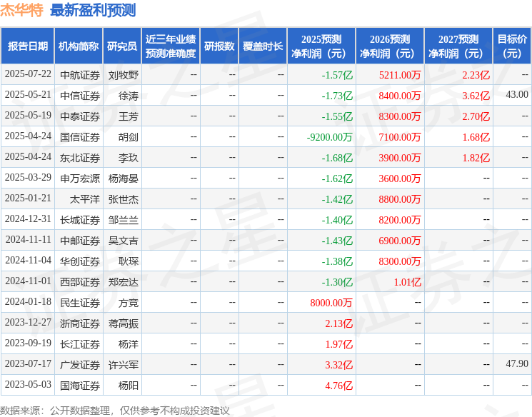Click the 3.62亿 2027 forecast value
Image resolution: width=532 pixels, height=417 pixels.
pyautogui.click(x=476, y=96)
